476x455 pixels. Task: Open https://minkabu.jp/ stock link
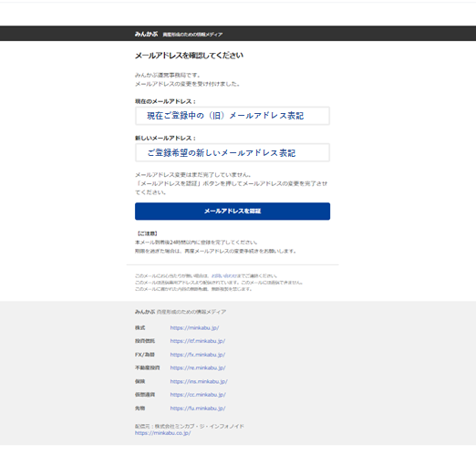tap(194, 327)
